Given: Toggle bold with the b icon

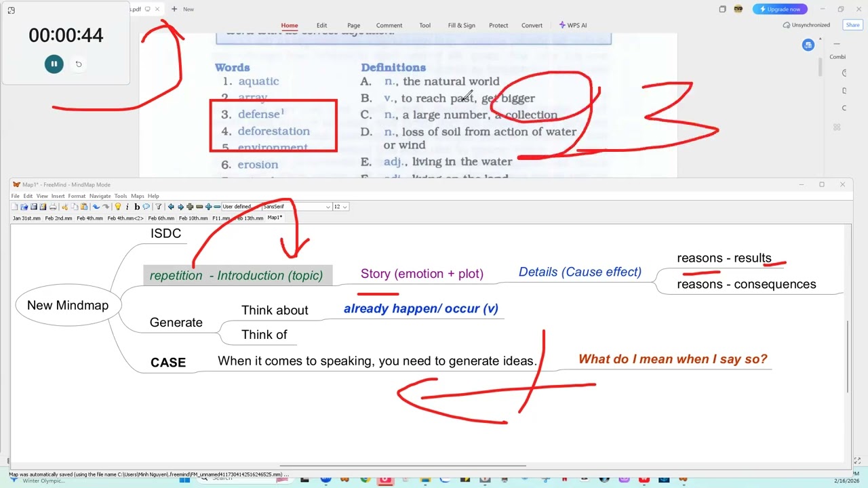Looking at the screenshot, I should pyautogui.click(x=136, y=207).
